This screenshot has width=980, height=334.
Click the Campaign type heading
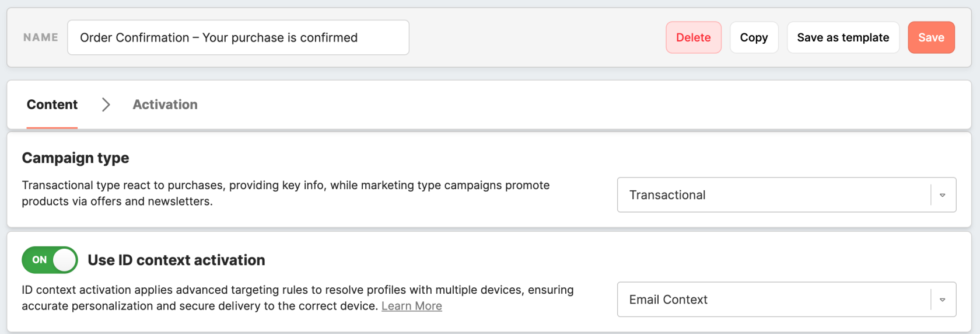click(75, 158)
